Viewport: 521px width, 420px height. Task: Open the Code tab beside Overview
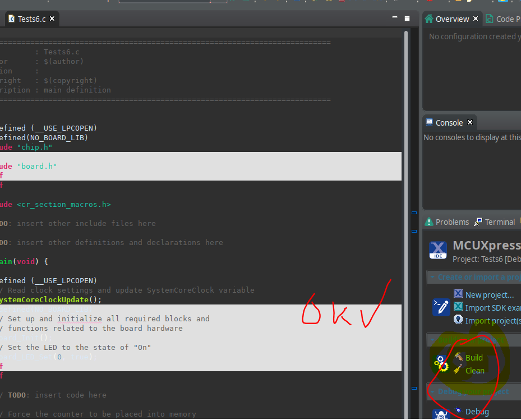coord(503,19)
